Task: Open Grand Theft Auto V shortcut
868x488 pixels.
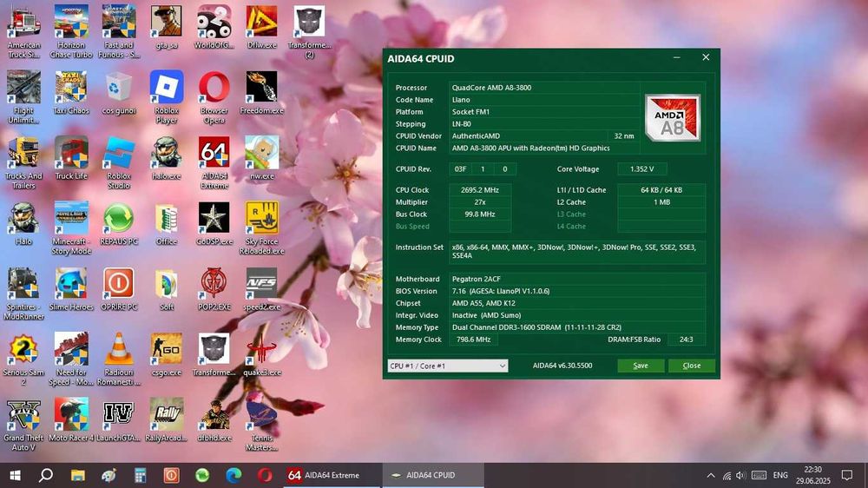Action: (x=23, y=425)
